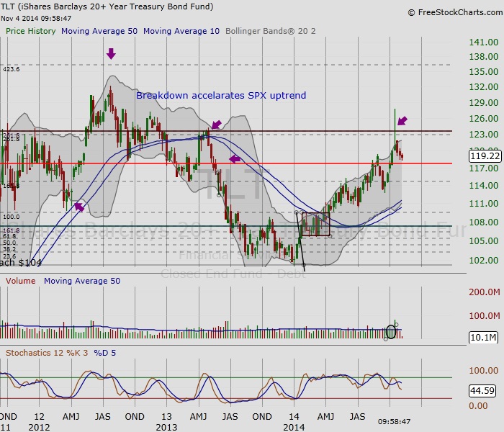Click the Price History legend label
Image resolution: width=504 pixels, height=432 pixels.
point(31,31)
